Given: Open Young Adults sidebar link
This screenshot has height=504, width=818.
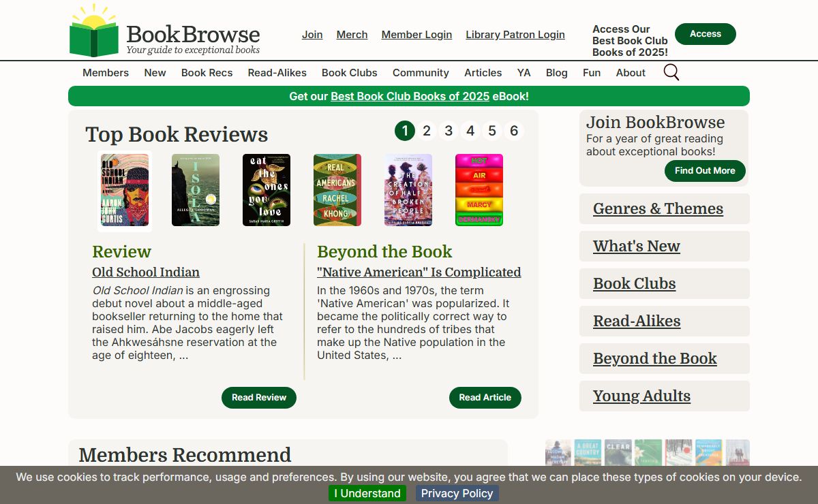Looking at the screenshot, I should (641, 396).
